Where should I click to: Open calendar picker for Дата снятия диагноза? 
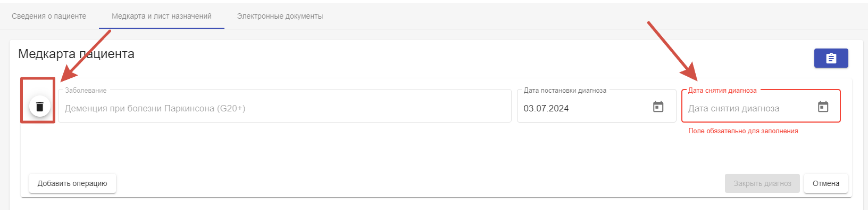[x=823, y=107]
